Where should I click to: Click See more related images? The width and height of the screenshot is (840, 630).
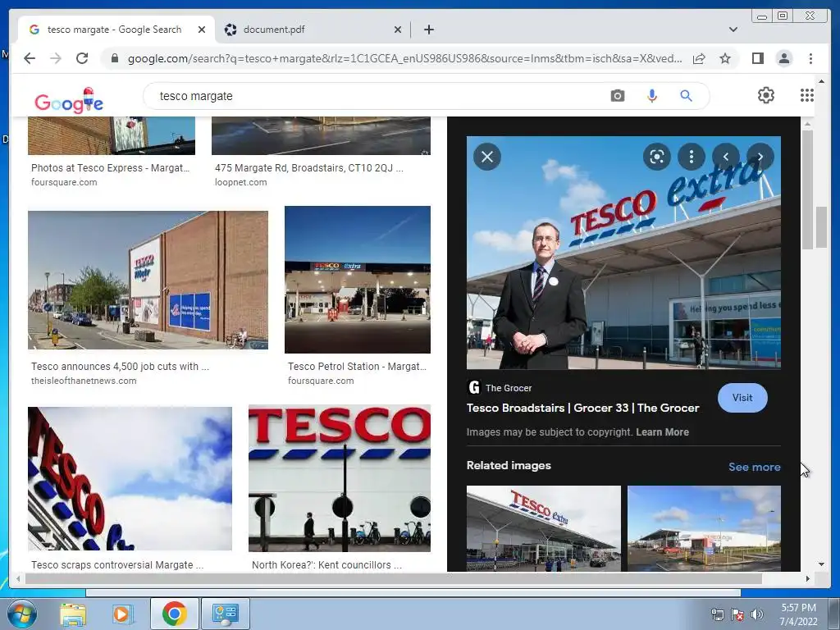pyautogui.click(x=754, y=467)
